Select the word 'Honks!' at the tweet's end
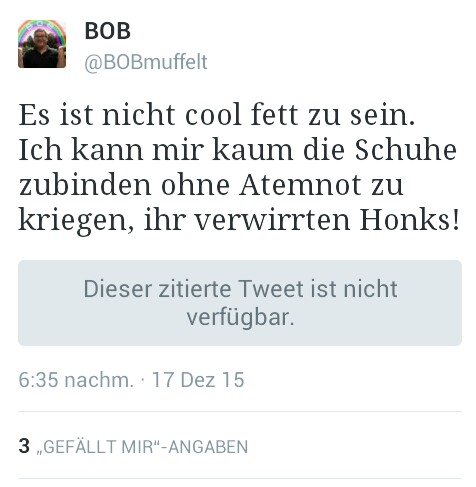This screenshot has height=487, width=476. (410, 220)
